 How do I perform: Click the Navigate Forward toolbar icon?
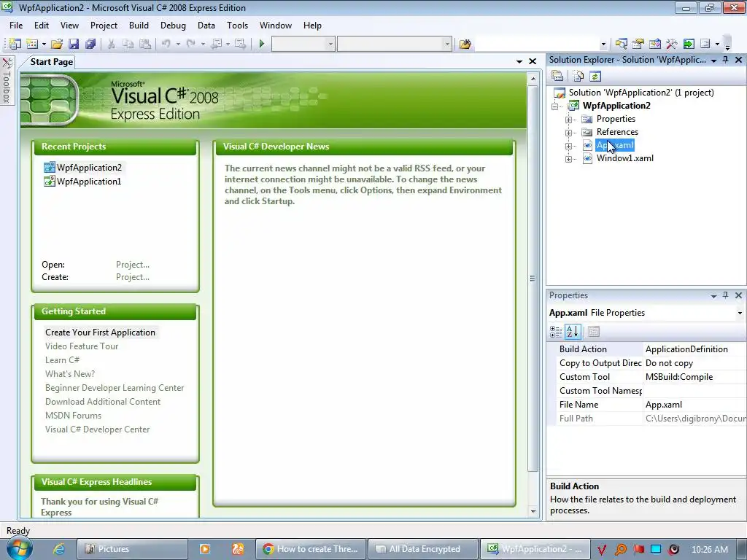pyautogui.click(x=240, y=44)
